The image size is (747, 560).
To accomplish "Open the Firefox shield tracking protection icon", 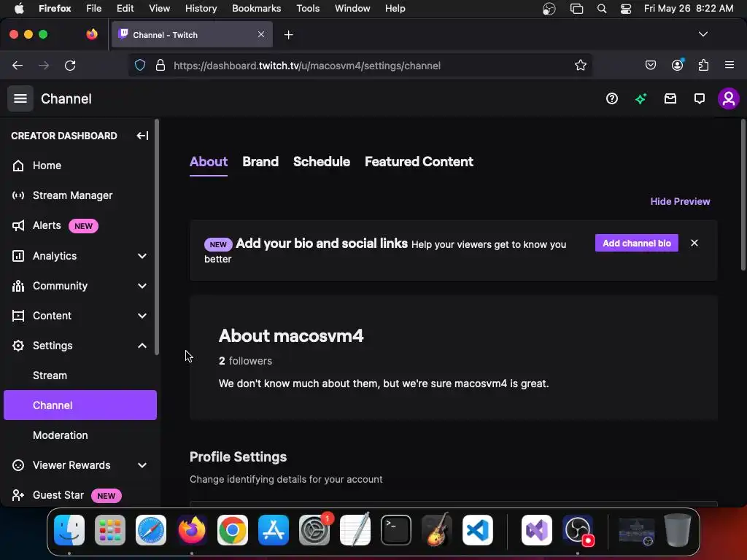I will tap(140, 65).
